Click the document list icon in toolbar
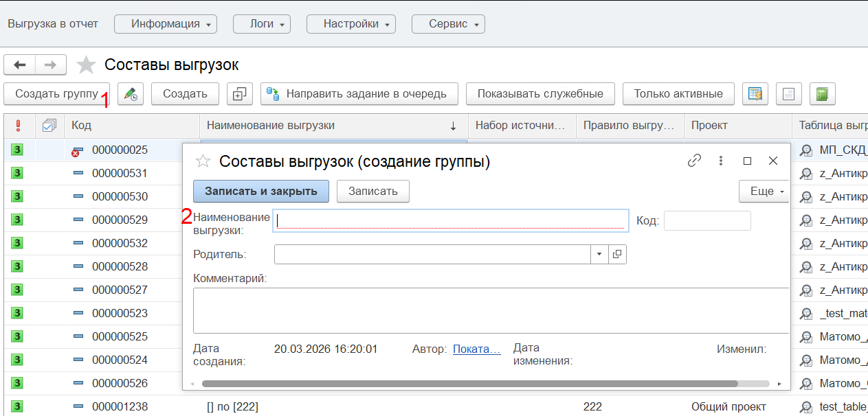This screenshot has width=868, height=416. [x=789, y=94]
